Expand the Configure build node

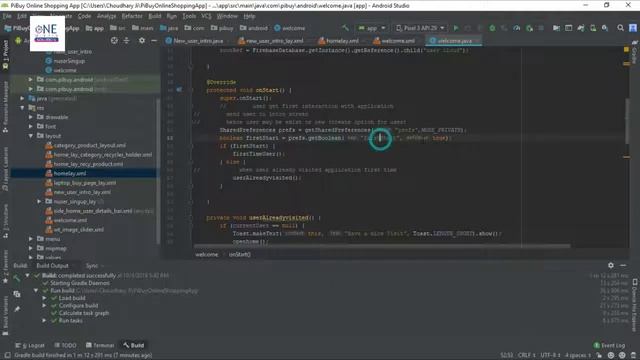point(44,305)
